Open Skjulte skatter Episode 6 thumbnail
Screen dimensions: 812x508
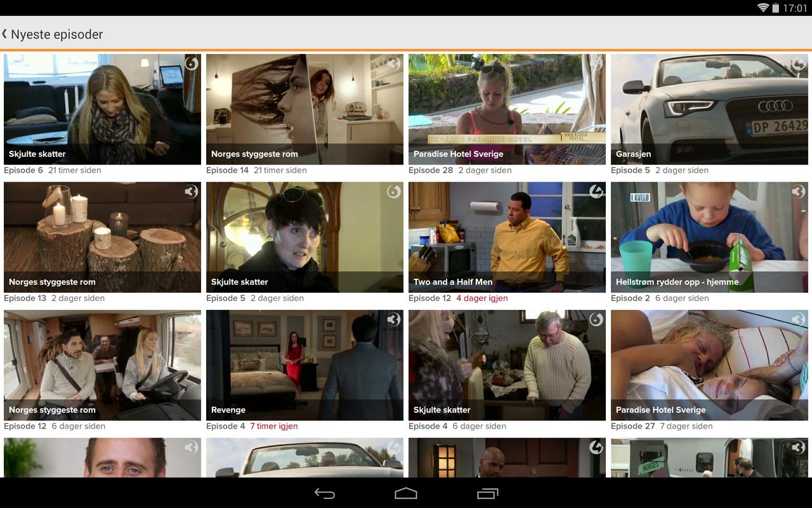click(102, 109)
